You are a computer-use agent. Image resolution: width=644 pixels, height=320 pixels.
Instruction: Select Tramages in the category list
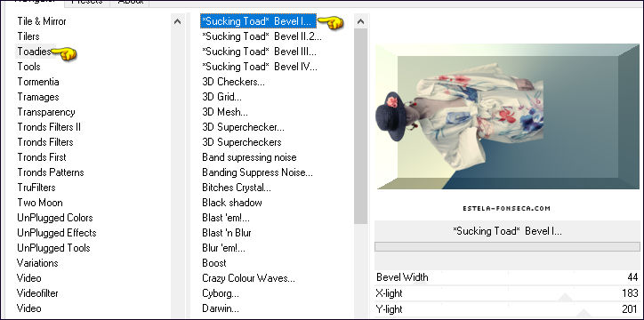38,97
